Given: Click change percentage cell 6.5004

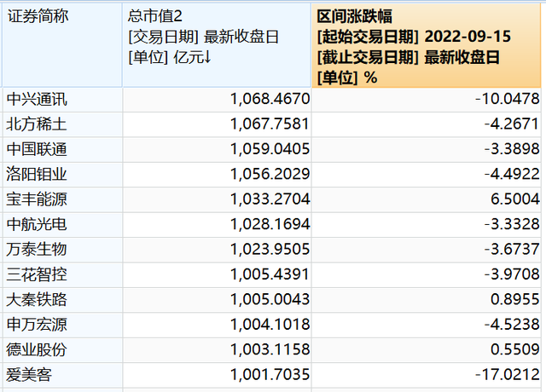Looking at the screenshot, I should [x=427, y=199].
